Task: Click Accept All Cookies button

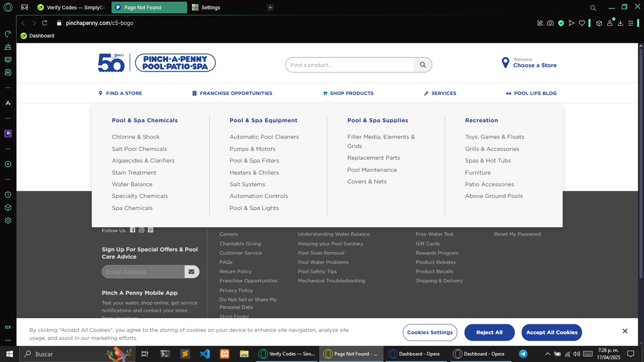Action: [552, 332]
